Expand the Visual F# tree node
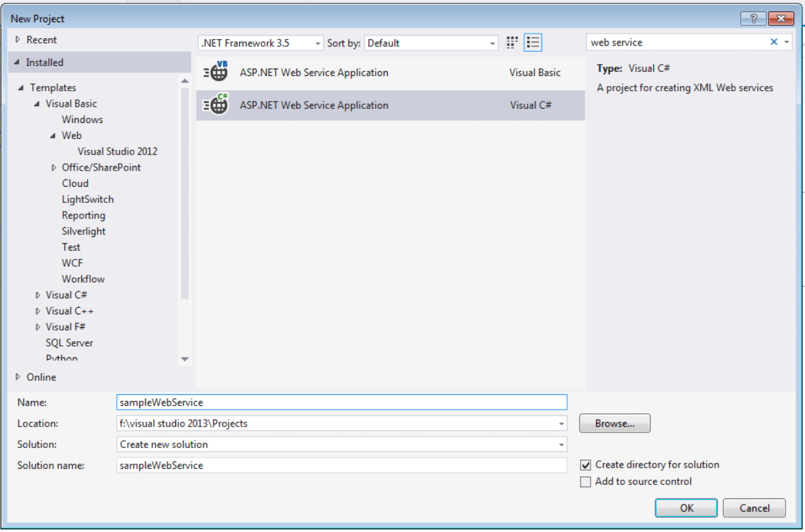 tap(38, 327)
